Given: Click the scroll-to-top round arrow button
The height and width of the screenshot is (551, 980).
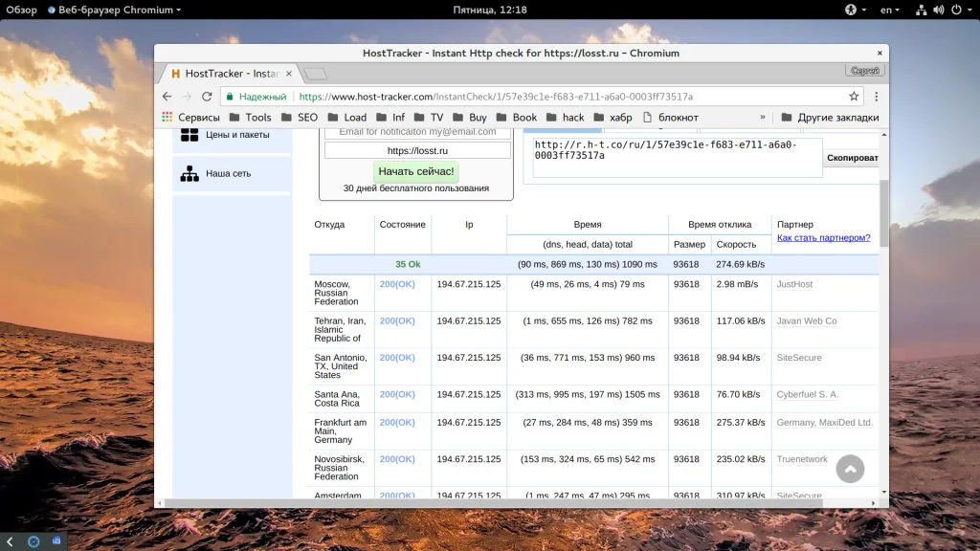Looking at the screenshot, I should [x=850, y=469].
